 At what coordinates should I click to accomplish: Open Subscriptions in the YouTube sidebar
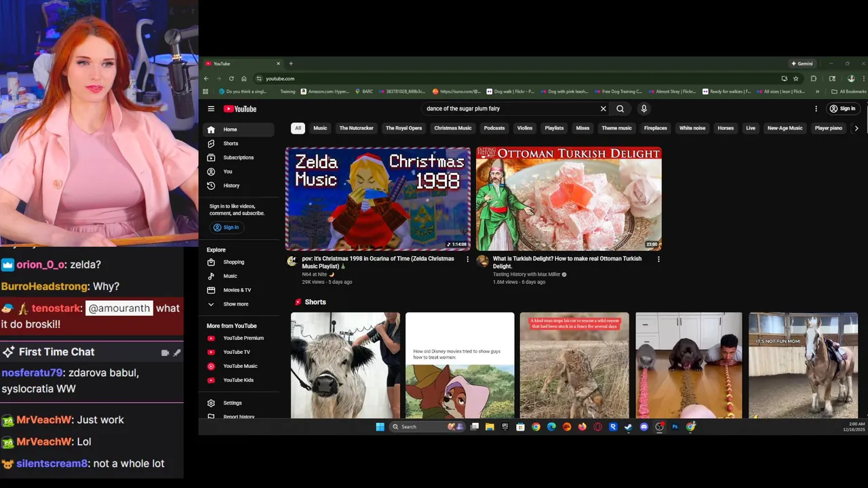[x=239, y=157]
